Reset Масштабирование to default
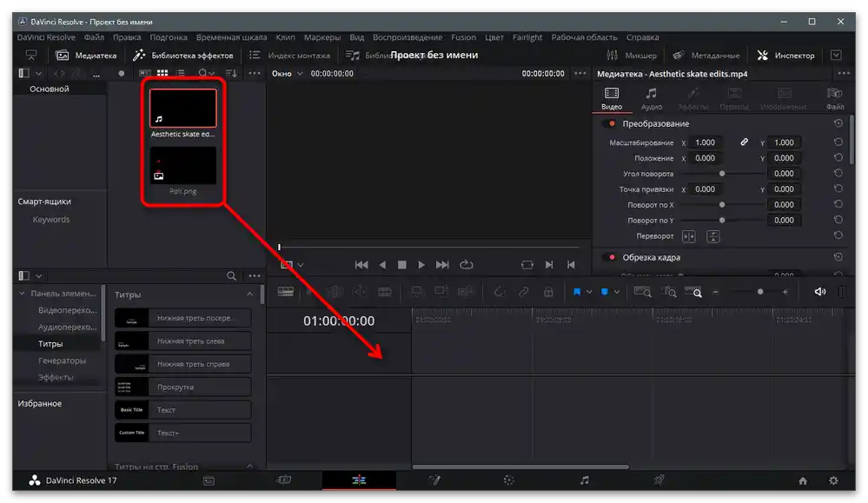Image resolution: width=868 pixels, height=503 pixels. 838,142
